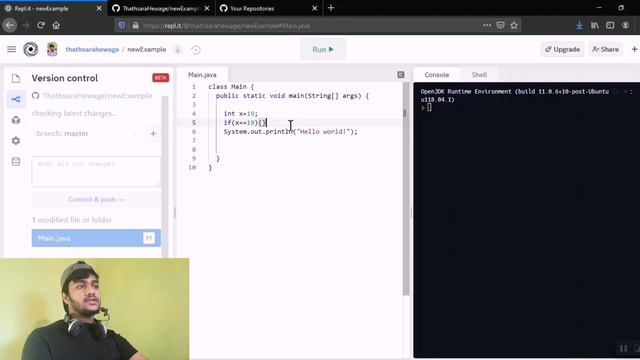Open the thathsarahewage profile link
Viewport: 640px width, 360px height.
(92, 49)
